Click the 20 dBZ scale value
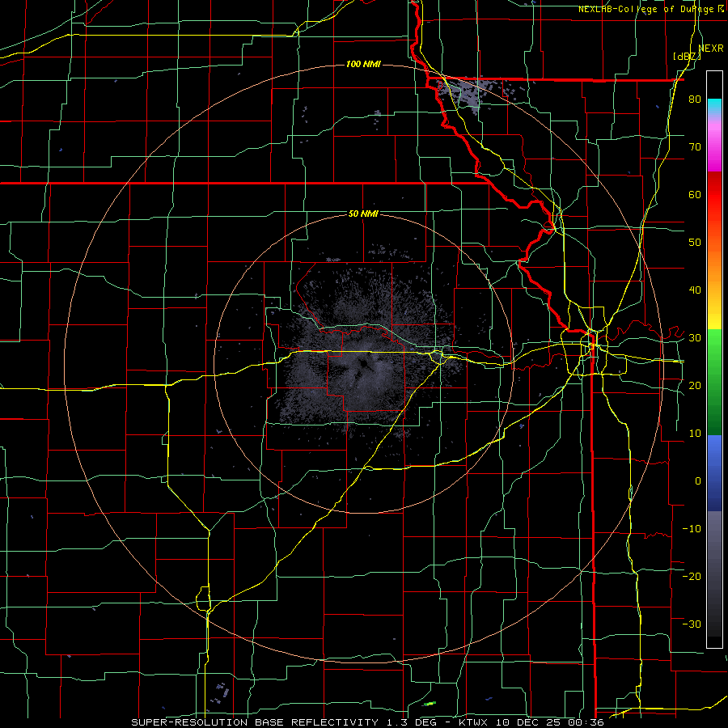The height and width of the screenshot is (728, 728). pyautogui.click(x=695, y=385)
